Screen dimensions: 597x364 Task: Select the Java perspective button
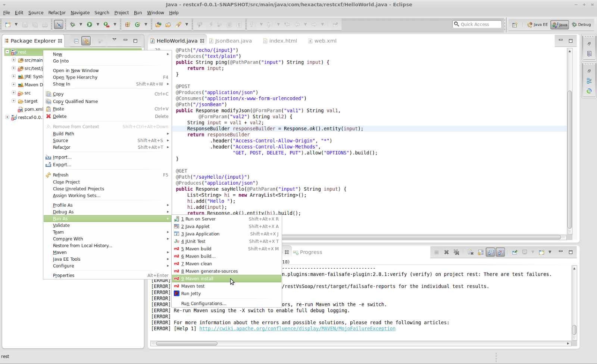pos(560,25)
